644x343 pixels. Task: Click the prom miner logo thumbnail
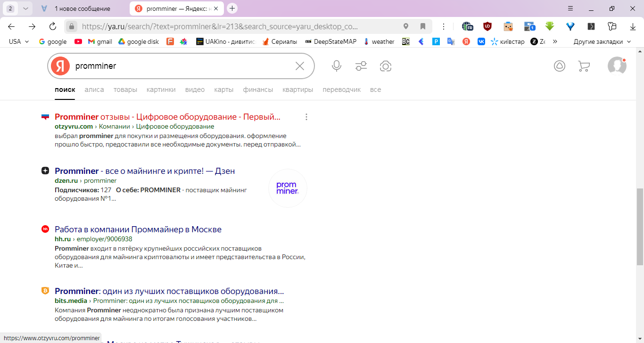pos(288,188)
